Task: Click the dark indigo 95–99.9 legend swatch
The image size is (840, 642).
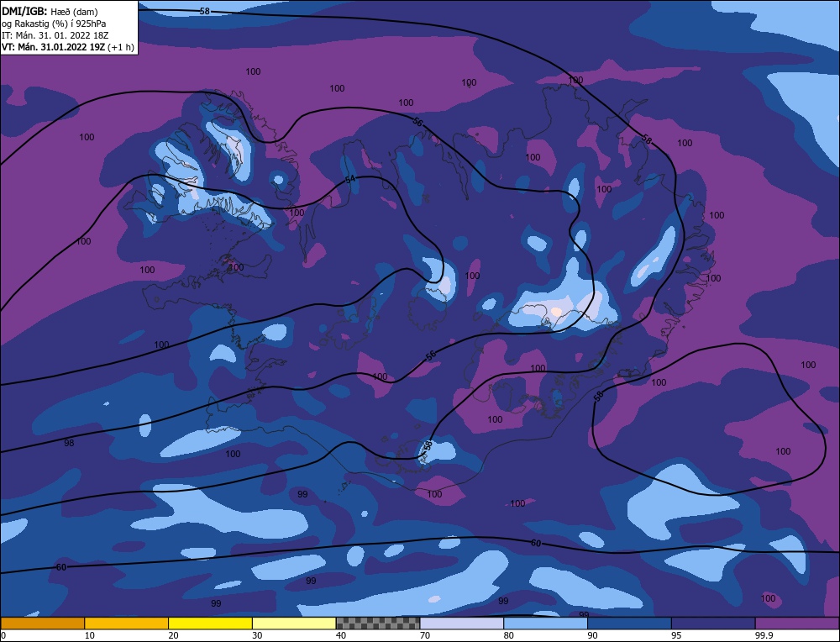Action: (x=713, y=623)
